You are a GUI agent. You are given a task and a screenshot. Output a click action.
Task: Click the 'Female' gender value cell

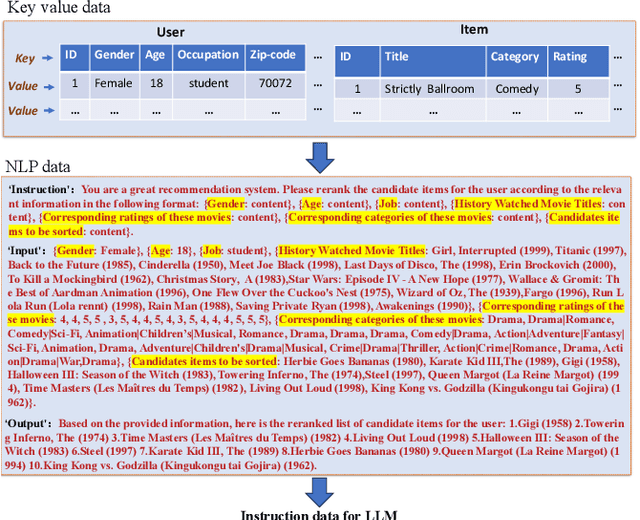tap(114, 84)
